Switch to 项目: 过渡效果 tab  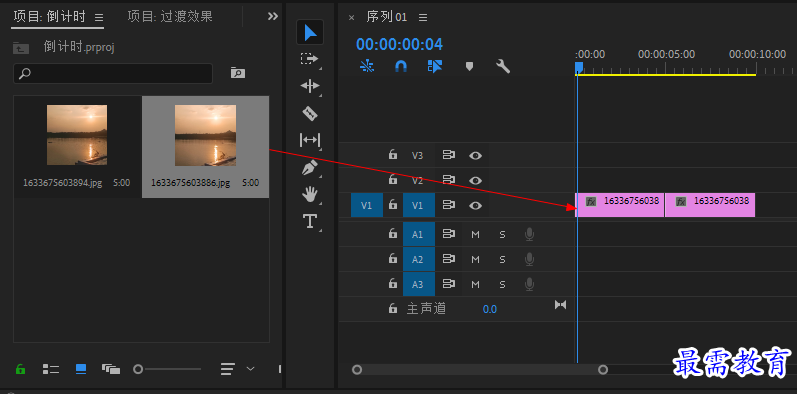pyautogui.click(x=170, y=17)
